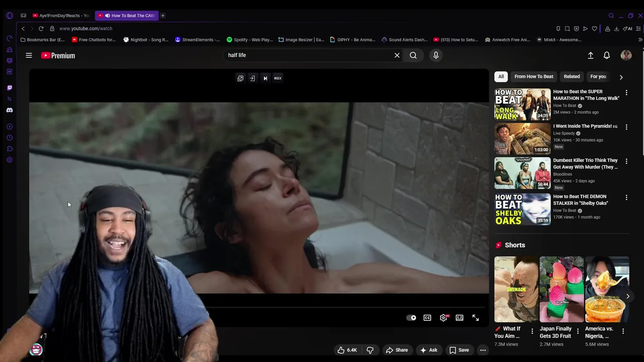The height and width of the screenshot is (362, 644).
Task: Open the Nightbot bookmark
Action: 145,40
